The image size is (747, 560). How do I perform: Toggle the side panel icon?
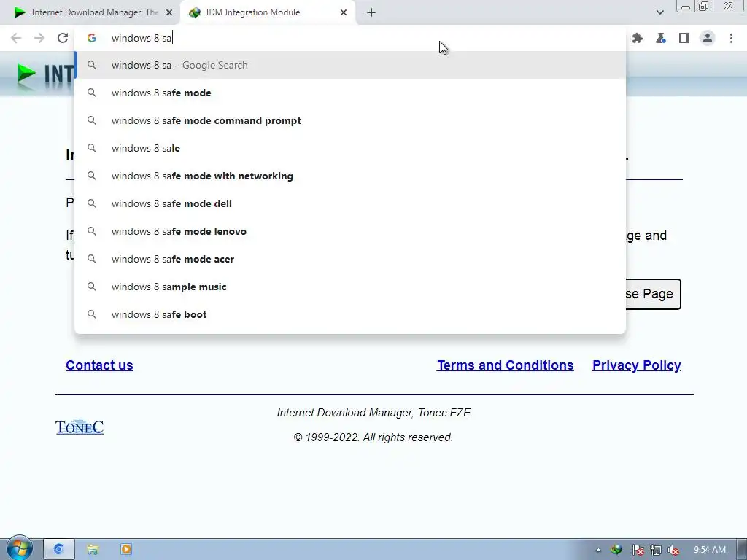click(x=684, y=38)
